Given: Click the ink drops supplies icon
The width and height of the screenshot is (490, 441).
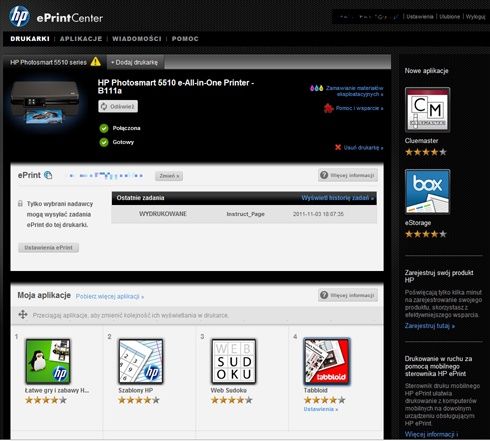Looking at the screenshot, I should pos(316,88).
